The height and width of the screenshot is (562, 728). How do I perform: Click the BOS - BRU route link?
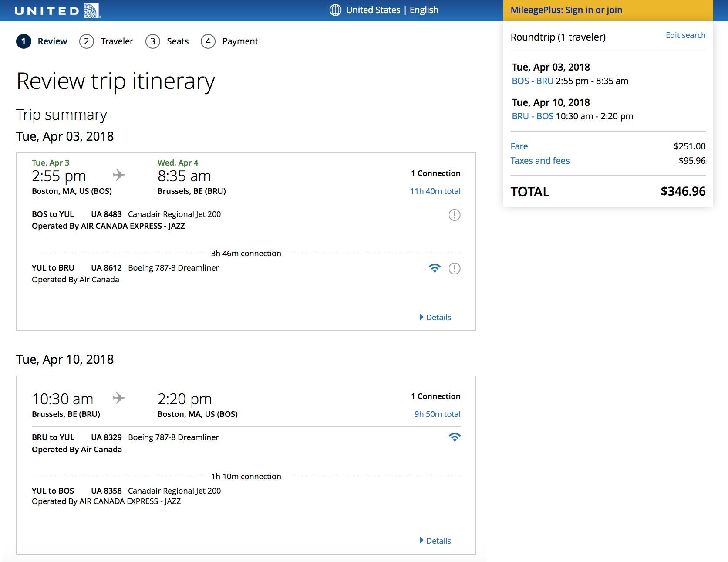(532, 81)
